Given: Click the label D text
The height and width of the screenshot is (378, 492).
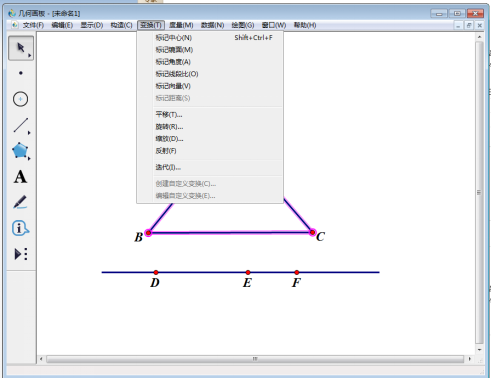Looking at the screenshot, I should point(155,283).
